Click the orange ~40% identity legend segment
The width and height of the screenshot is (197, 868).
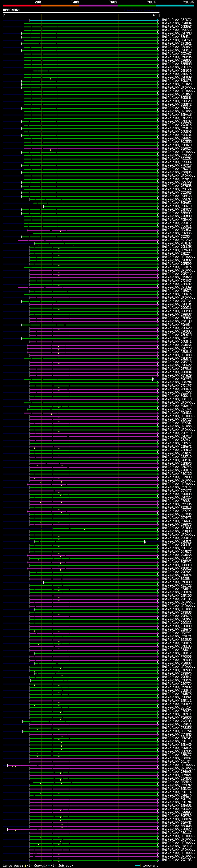(60, 6)
